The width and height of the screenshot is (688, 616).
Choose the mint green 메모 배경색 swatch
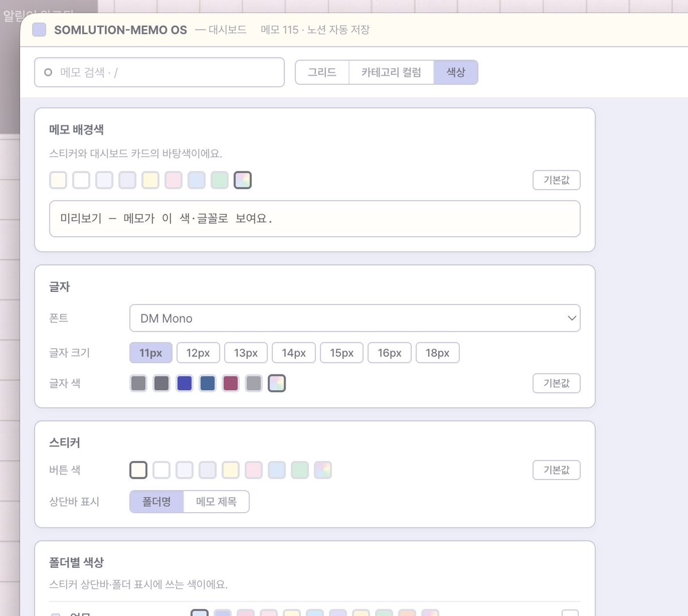click(x=220, y=180)
